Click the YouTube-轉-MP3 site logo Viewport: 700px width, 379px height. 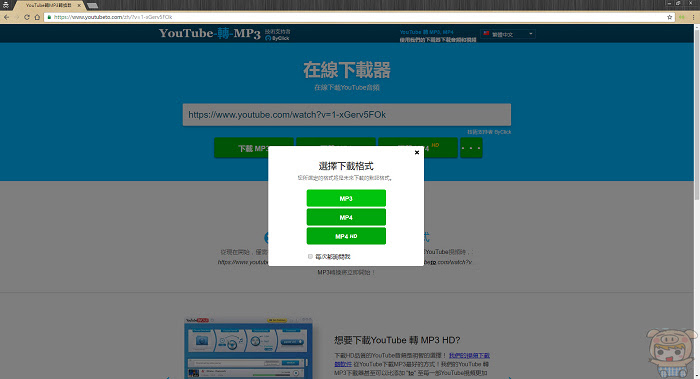tap(209, 33)
